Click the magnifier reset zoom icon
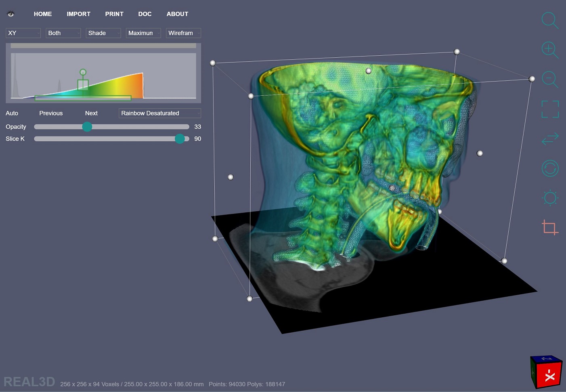566x392 pixels. 549,20
